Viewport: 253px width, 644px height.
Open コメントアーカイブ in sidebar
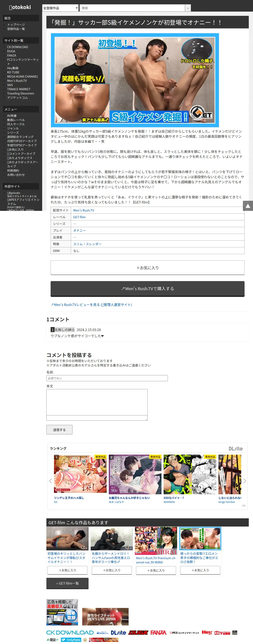click(21, 154)
